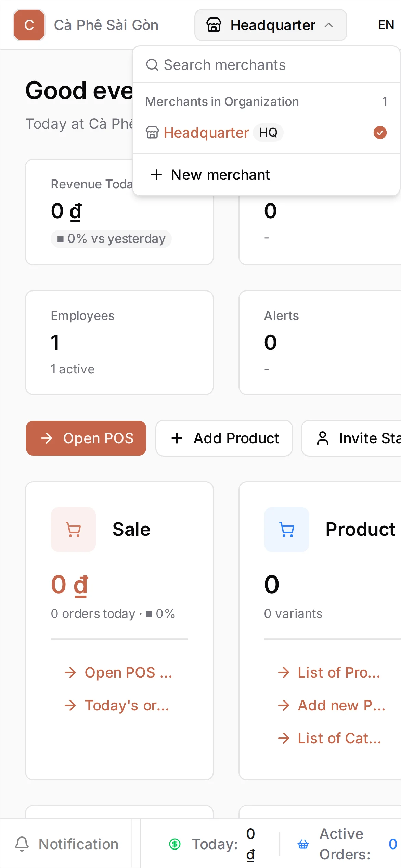Open the Add new Product link
The image size is (401, 868).
[331, 705]
